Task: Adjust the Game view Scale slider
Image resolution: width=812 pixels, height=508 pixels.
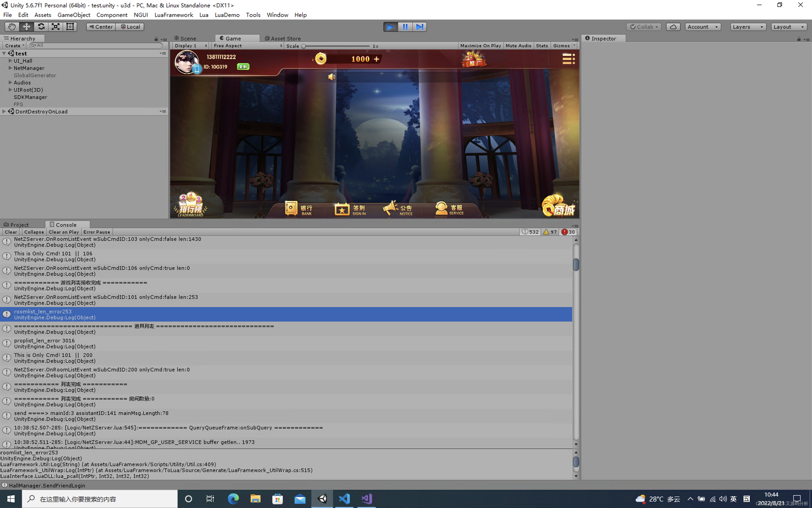Action: tap(336, 46)
